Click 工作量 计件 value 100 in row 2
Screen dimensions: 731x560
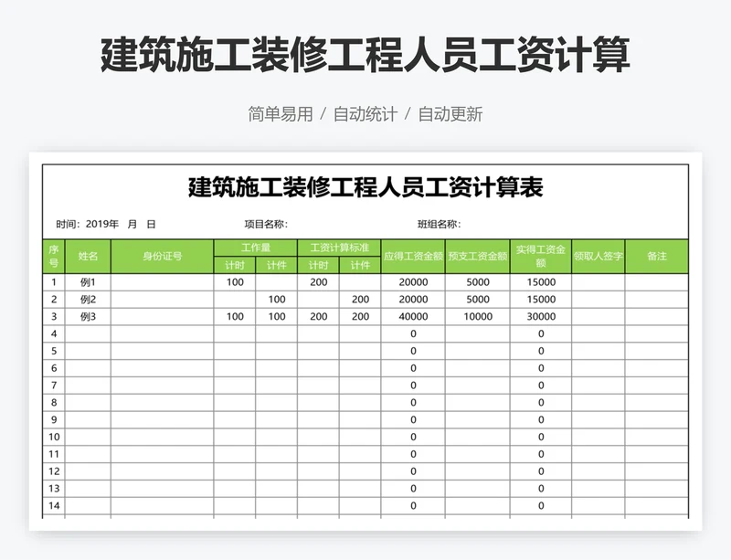pos(277,300)
